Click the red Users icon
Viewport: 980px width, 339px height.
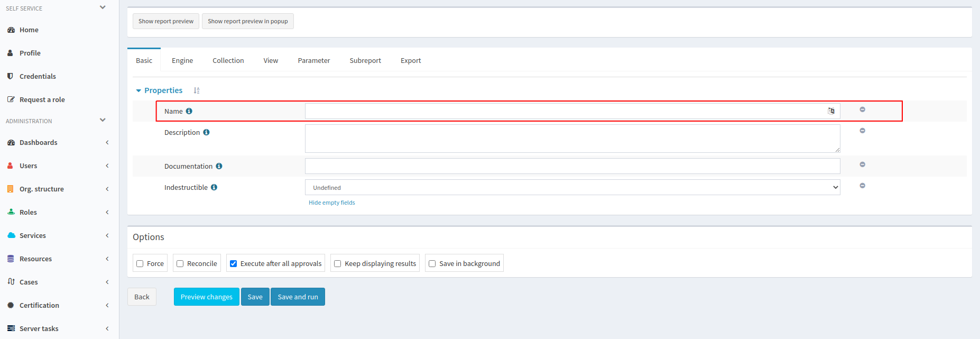pyautogui.click(x=10, y=166)
